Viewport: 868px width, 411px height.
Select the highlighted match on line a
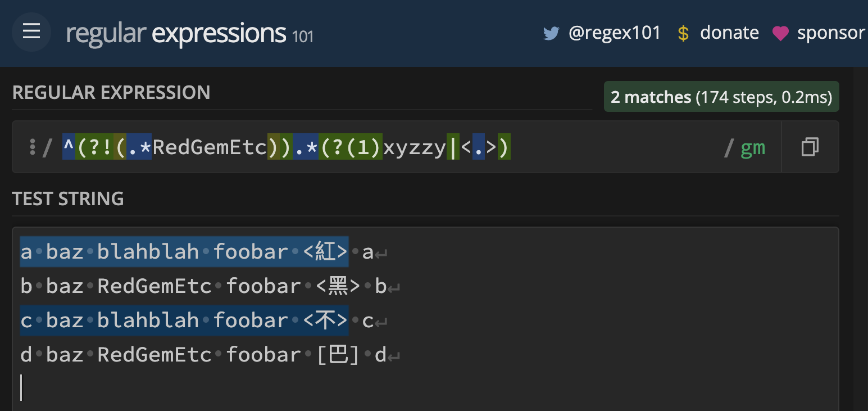click(184, 251)
